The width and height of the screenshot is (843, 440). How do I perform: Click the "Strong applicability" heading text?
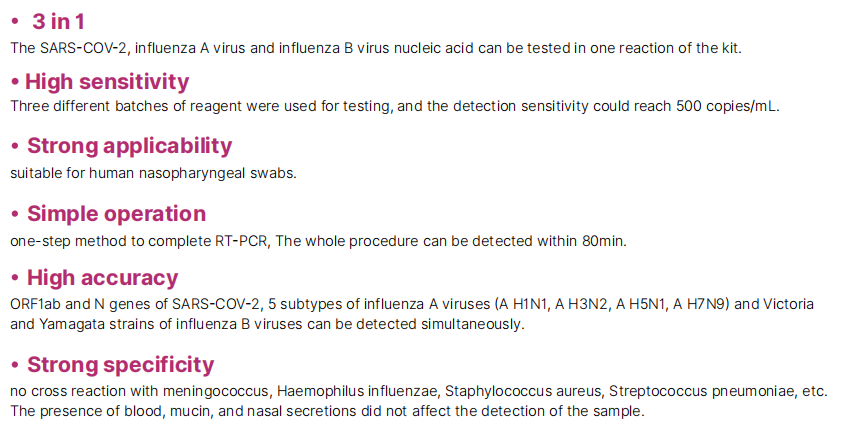[129, 146]
